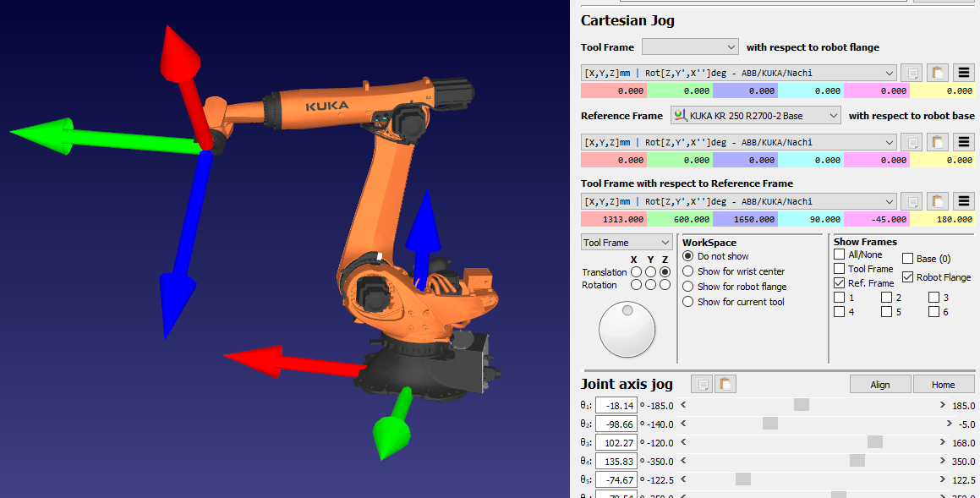Open options menu for Reference Frame pose row

(x=964, y=142)
